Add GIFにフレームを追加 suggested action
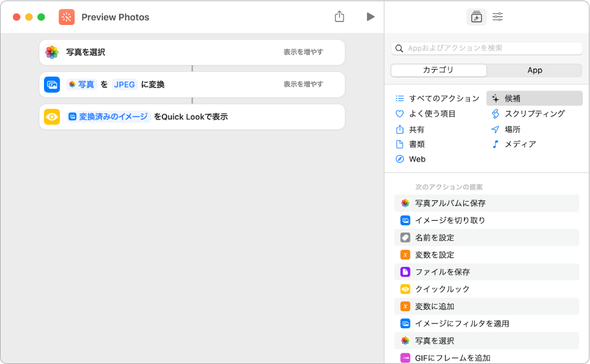Image resolution: width=590 pixels, height=364 pixels. pyautogui.click(x=487, y=358)
